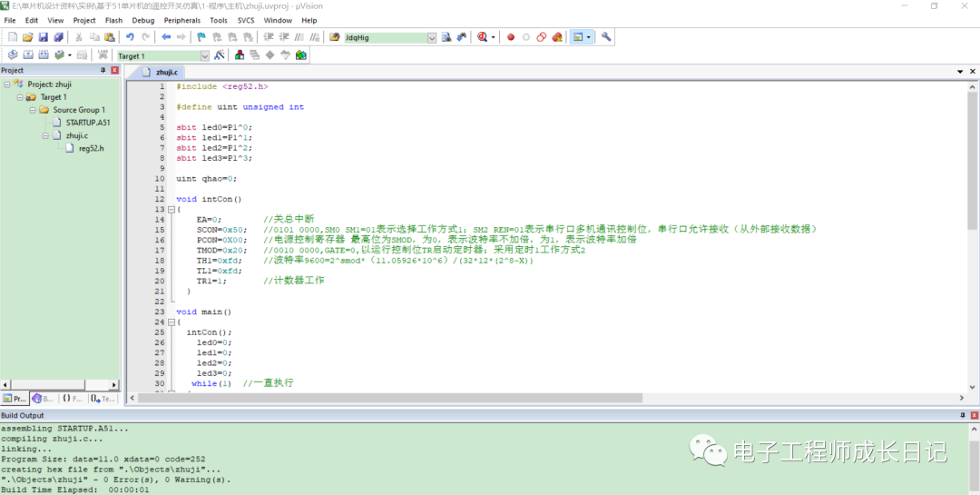Viewport: 980px width, 495px height.
Task: Click the incremental find binoculars icon
Action: 462,37
